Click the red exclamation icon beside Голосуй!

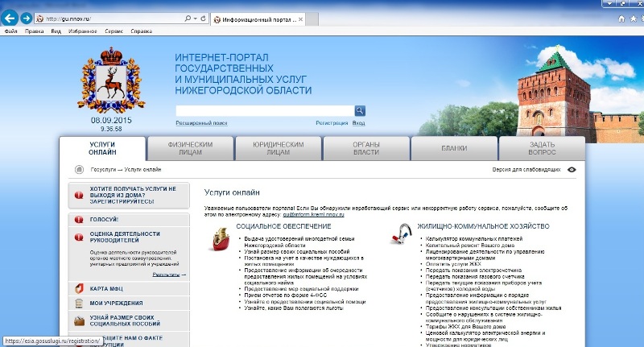pyautogui.click(x=79, y=220)
